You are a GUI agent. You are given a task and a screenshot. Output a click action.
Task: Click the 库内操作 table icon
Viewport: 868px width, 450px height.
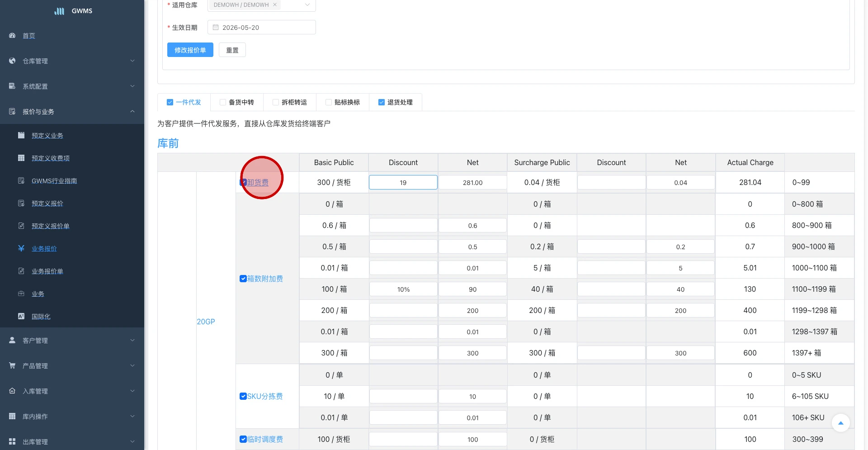click(12, 416)
